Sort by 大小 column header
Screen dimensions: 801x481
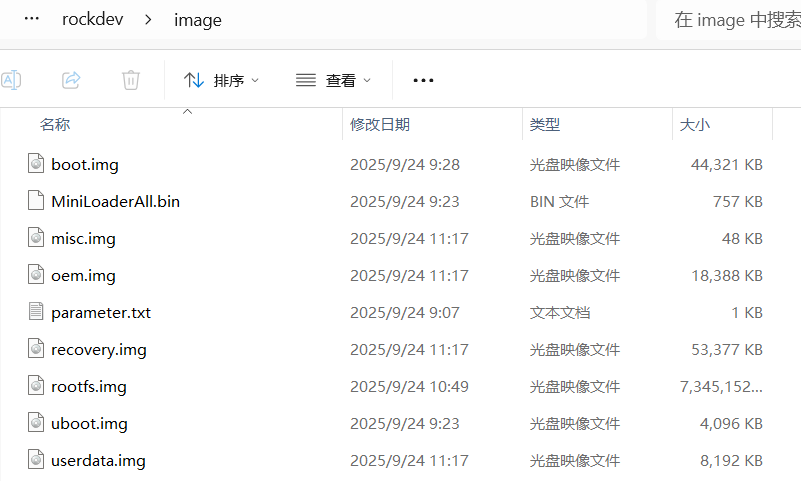click(x=694, y=125)
